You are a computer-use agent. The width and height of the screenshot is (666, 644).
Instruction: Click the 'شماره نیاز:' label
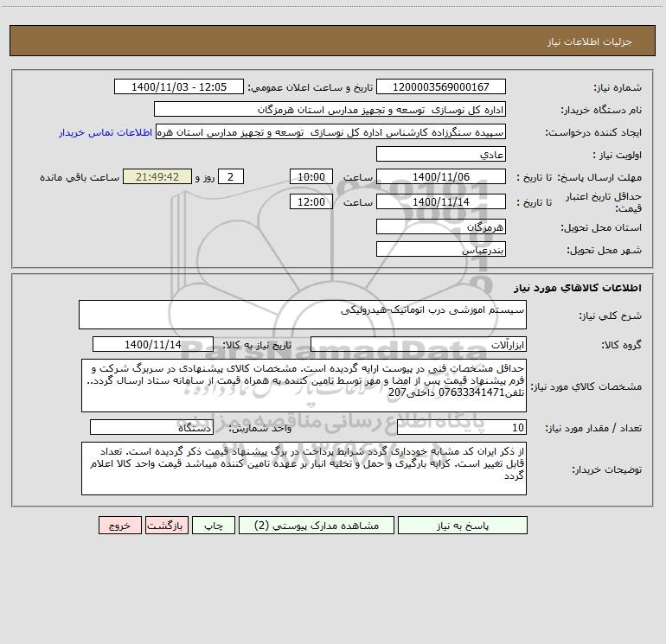click(618, 88)
